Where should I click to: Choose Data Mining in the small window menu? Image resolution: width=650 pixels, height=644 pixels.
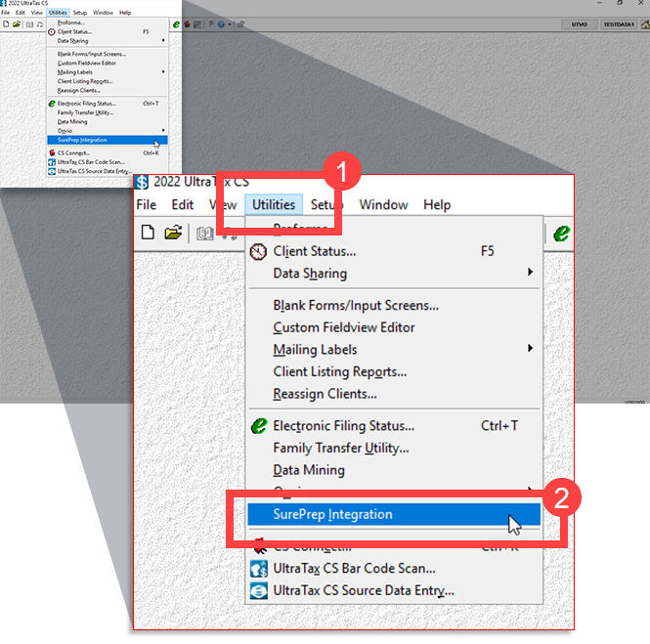[x=108, y=122]
